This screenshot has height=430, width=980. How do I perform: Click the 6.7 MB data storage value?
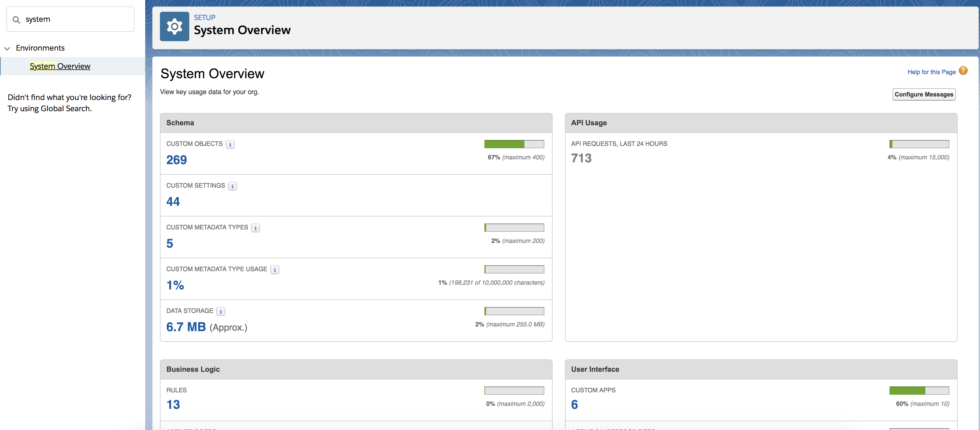click(186, 327)
